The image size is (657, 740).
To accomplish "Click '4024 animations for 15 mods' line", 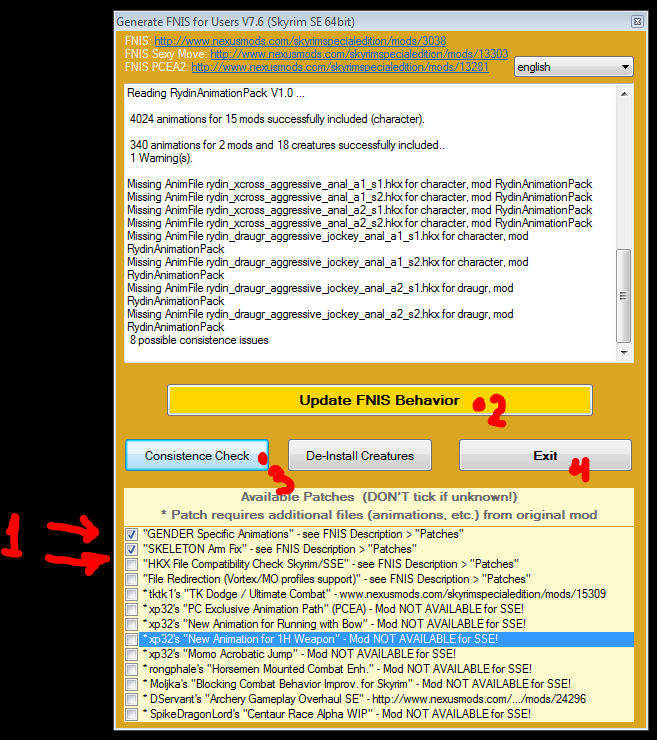I will pos(277,119).
